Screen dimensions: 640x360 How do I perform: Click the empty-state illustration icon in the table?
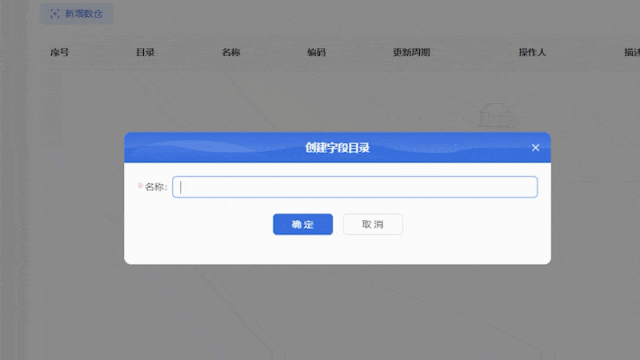[x=495, y=115]
